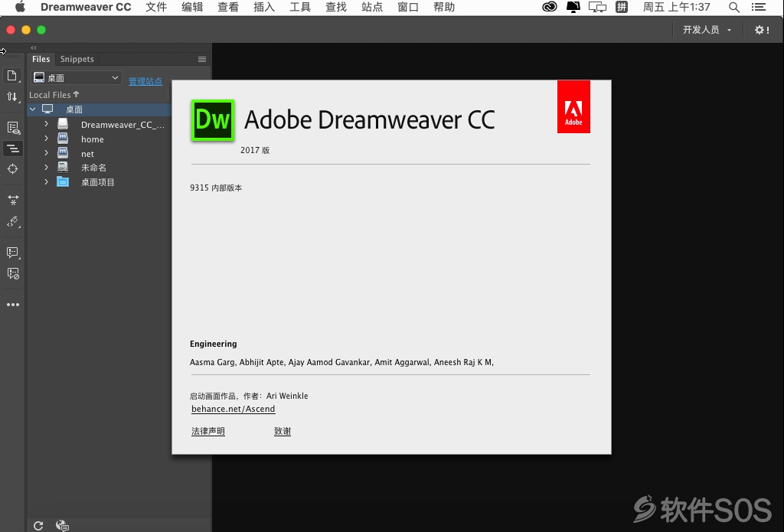This screenshot has height=532, width=784.
Task: Open the 站点 menu
Action: (x=372, y=7)
